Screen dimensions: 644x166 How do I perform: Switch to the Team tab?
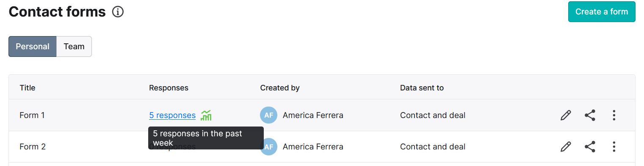coord(74,47)
